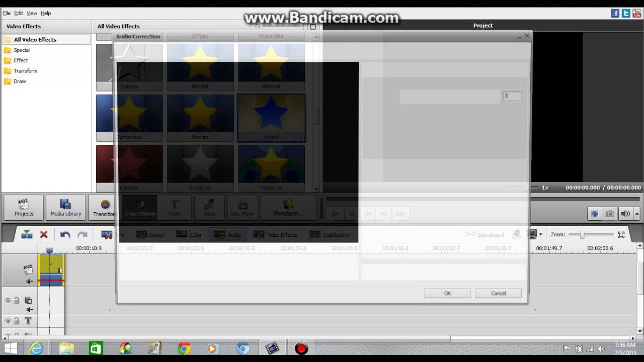Redo the last action
The height and width of the screenshot is (362, 644).
[83, 234]
